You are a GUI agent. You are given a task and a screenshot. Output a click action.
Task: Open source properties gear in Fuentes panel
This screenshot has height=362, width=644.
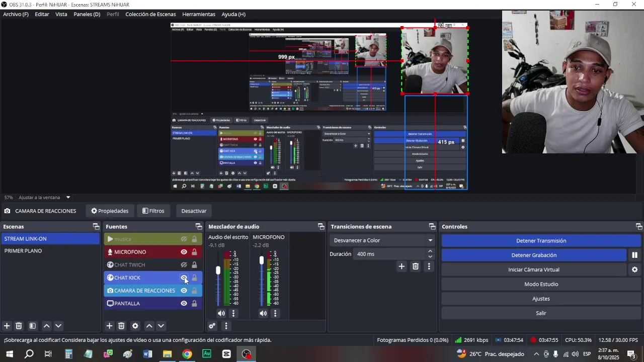click(x=135, y=326)
